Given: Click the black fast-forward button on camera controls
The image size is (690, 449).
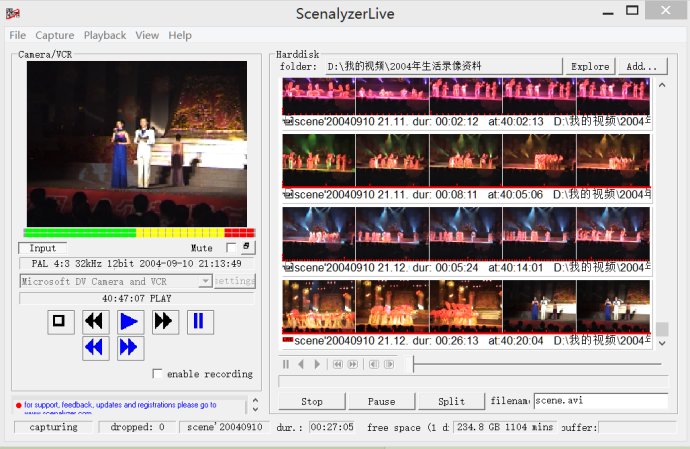Looking at the screenshot, I should click(x=165, y=322).
